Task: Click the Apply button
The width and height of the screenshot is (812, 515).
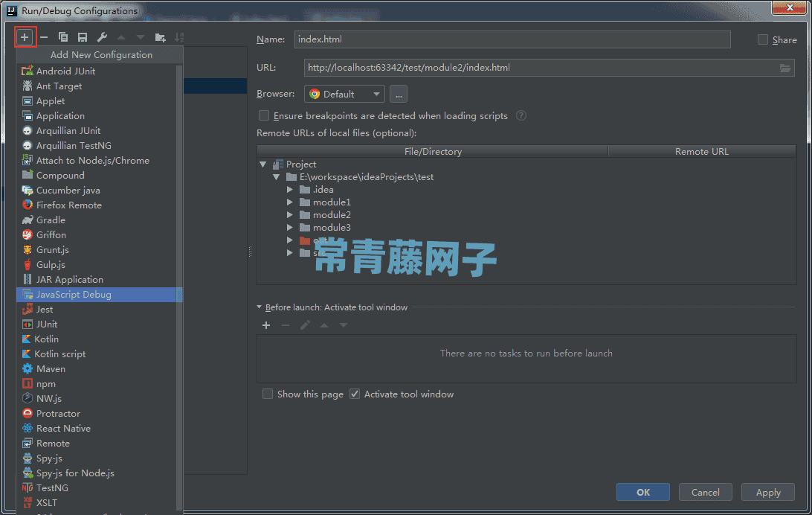Action: click(x=768, y=492)
